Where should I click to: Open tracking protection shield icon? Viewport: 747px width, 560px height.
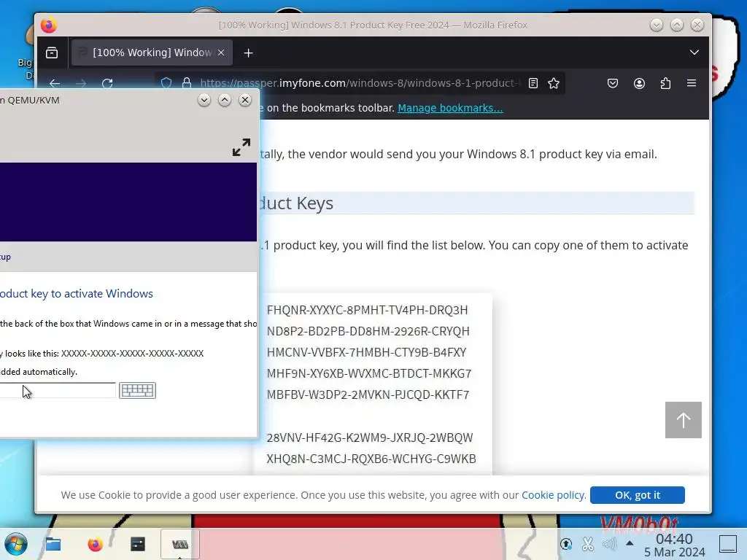[166, 83]
